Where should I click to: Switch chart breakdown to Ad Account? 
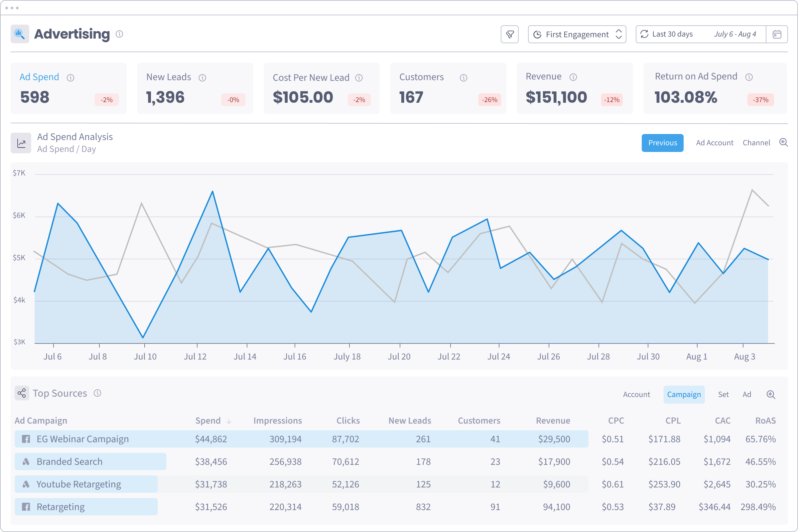coord(715,143)
